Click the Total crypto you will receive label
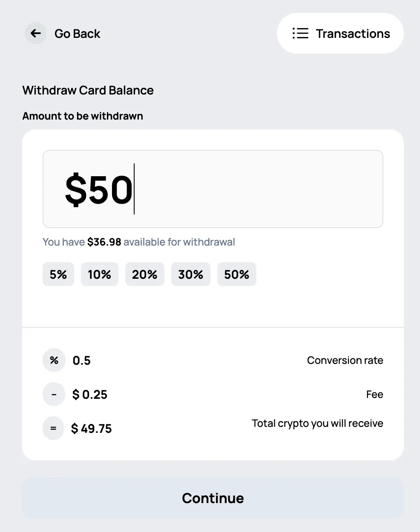The width and height of the screenshot is (420, 532). [x=317, y=423]
